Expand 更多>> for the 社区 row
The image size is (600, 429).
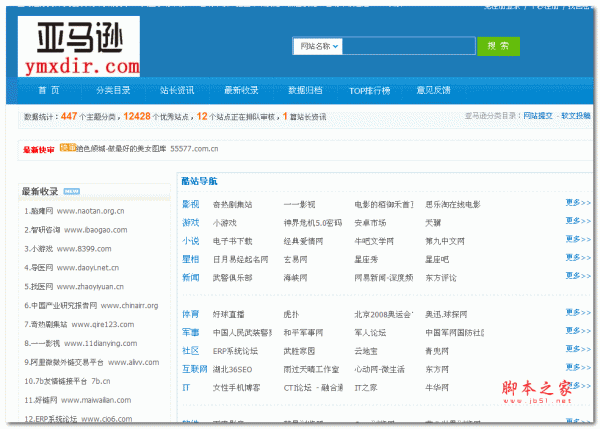578,349
